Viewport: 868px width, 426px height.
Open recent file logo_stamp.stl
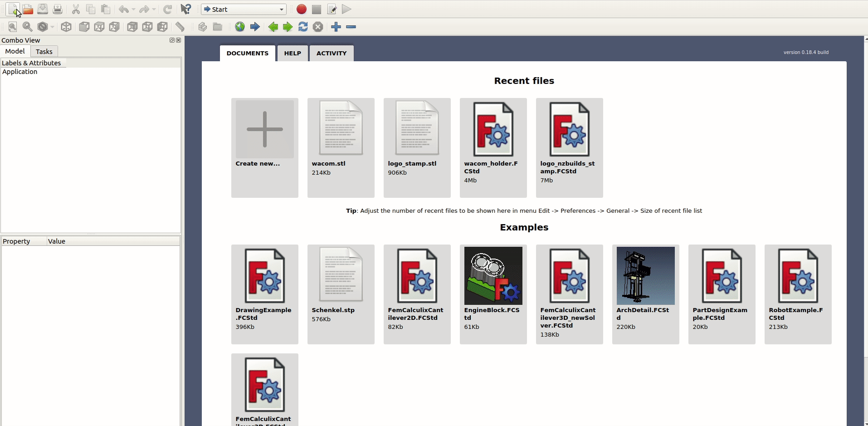(x=417, y=148)
